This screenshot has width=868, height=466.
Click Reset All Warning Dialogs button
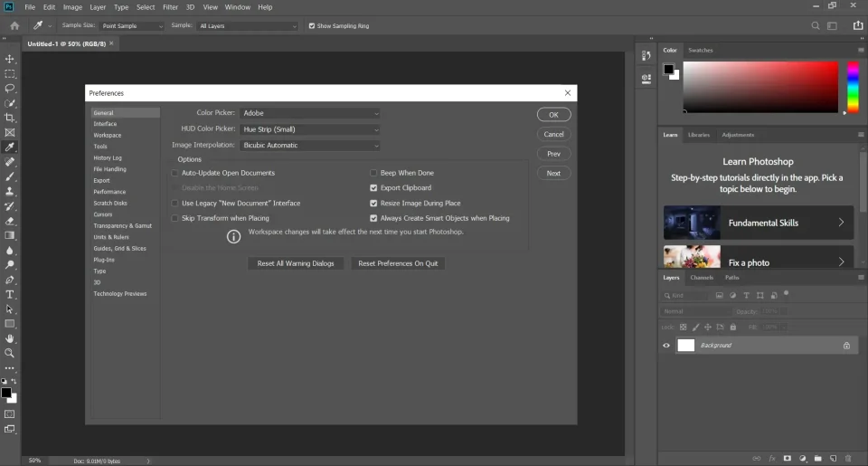click(x=296, y=263)
